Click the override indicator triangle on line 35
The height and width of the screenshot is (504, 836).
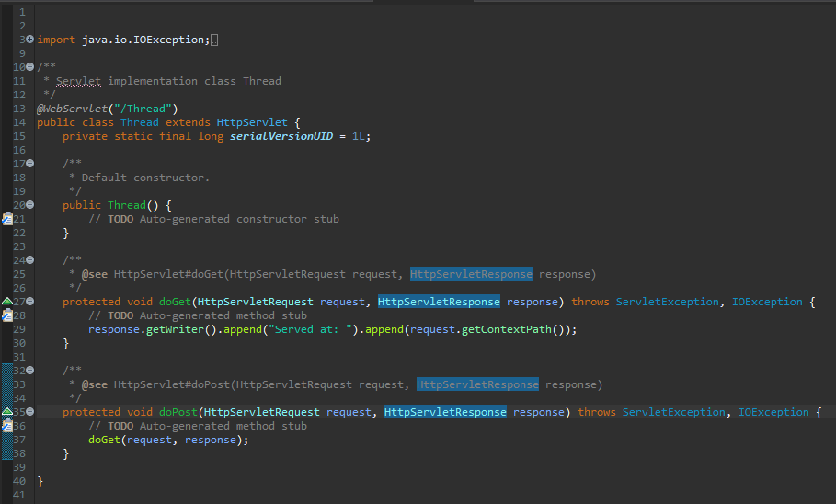click(7, 412)
